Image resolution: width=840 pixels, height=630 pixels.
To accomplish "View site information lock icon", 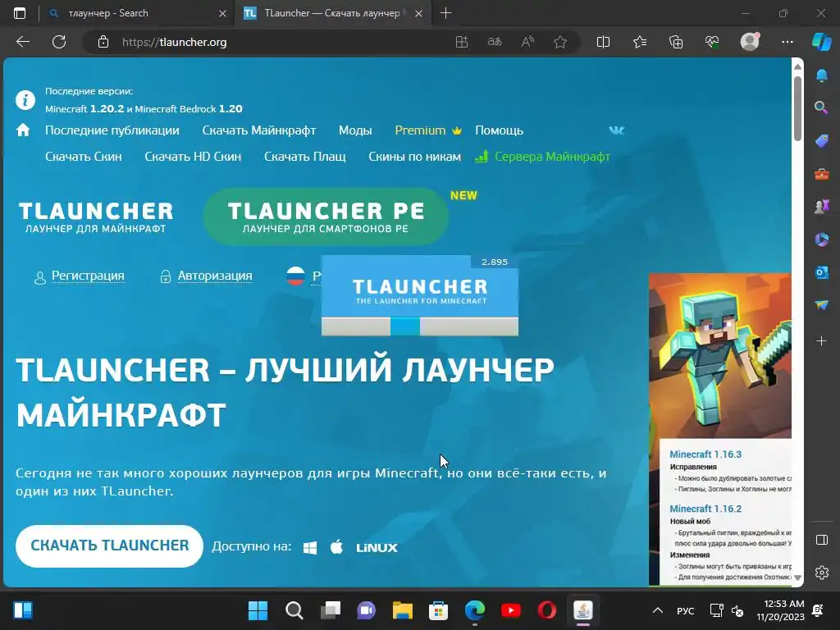I will (103, 42).
